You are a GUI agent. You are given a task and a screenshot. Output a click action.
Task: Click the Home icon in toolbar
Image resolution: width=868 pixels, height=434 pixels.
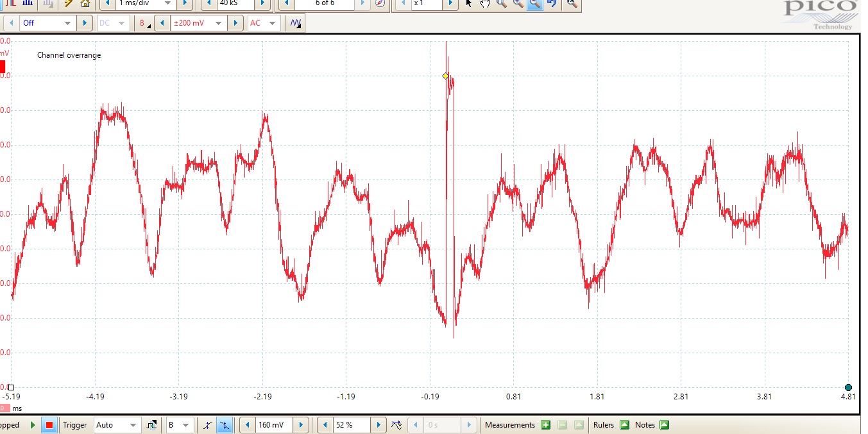click(x=85, y=3)
